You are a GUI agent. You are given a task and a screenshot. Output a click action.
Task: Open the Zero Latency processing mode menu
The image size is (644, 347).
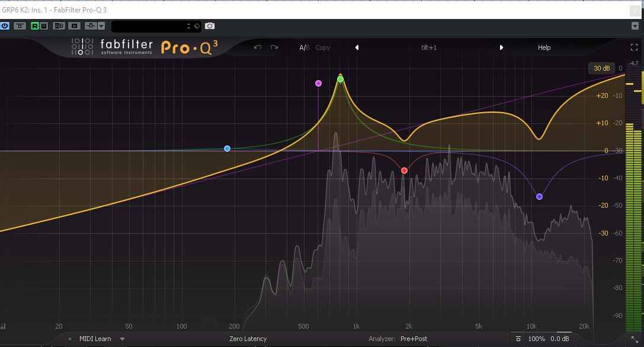click(248, 339)
